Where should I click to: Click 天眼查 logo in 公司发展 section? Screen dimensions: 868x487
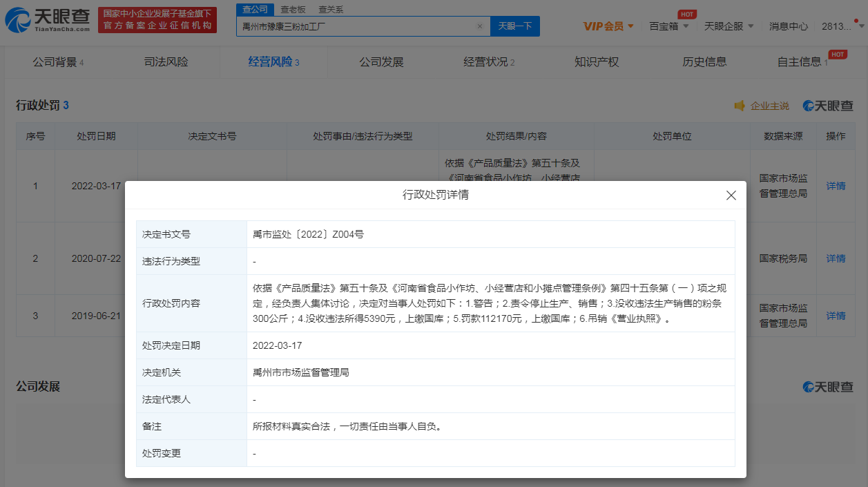click(x=828, y=387)
